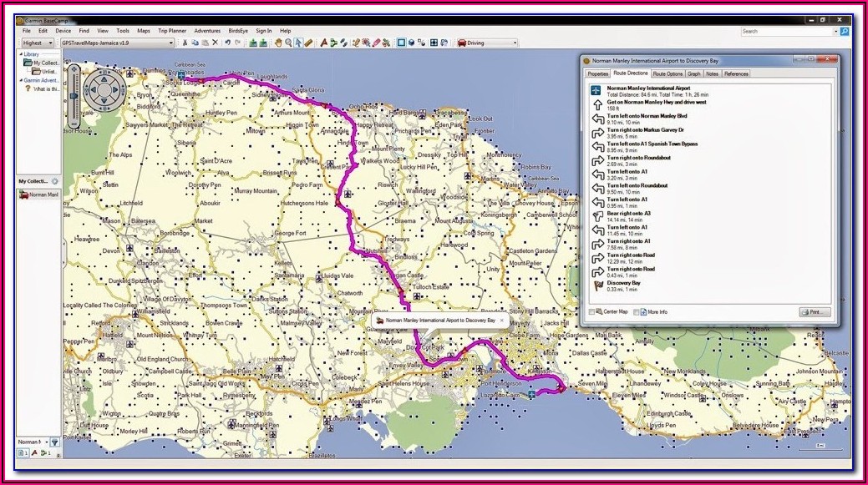Open the GPSTravelMaps-Jamaica map product dropdown
The image size is (868, 485).
tap(117, 43)
